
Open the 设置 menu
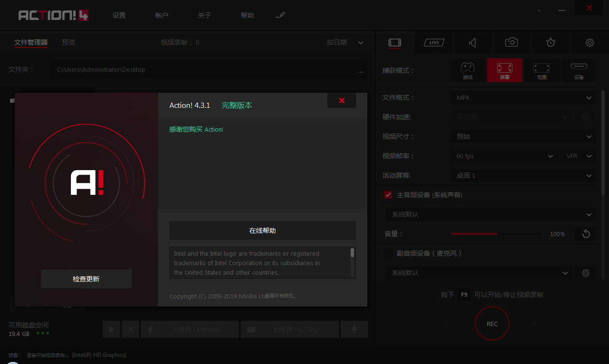pos(119,15)
